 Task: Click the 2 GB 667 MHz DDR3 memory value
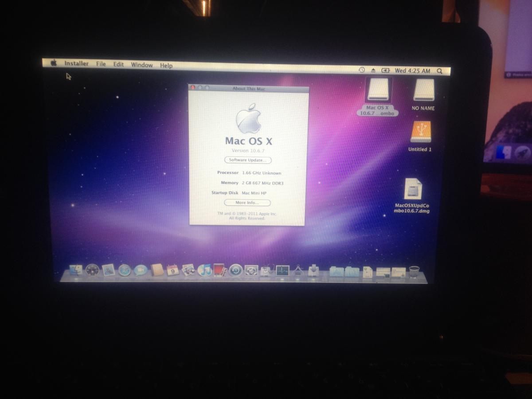pyautogui.click(x=262, y=183)
